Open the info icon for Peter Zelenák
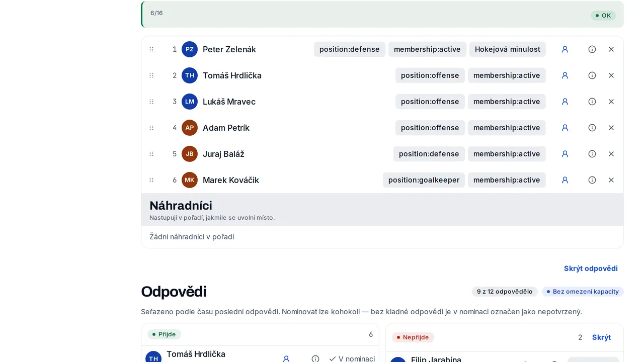 [x=592, y=49]
